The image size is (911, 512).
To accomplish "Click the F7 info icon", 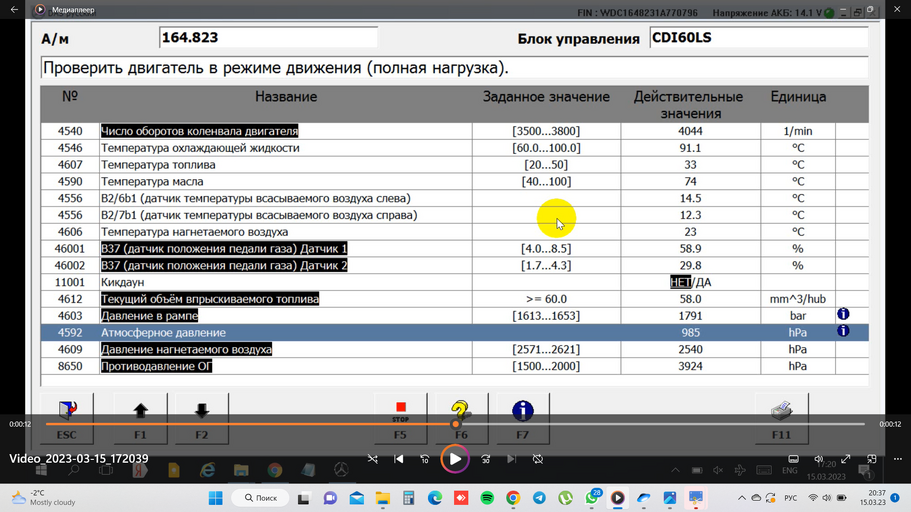I will click(x=522, y=411).
